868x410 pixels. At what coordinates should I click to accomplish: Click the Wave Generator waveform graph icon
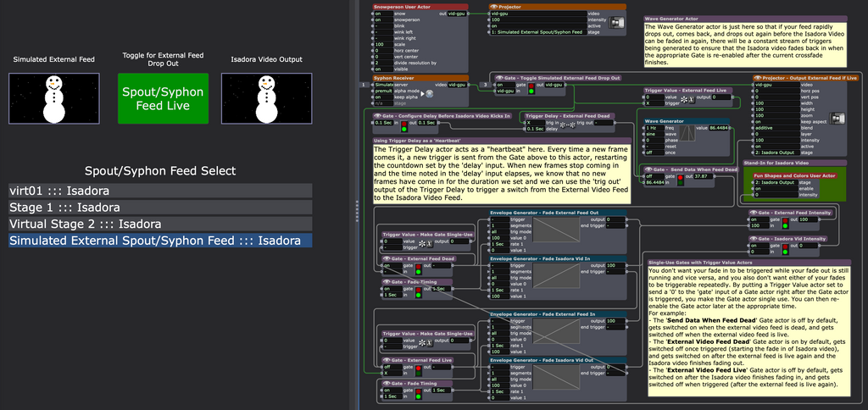pyautogui.click(x=685, y=135)
